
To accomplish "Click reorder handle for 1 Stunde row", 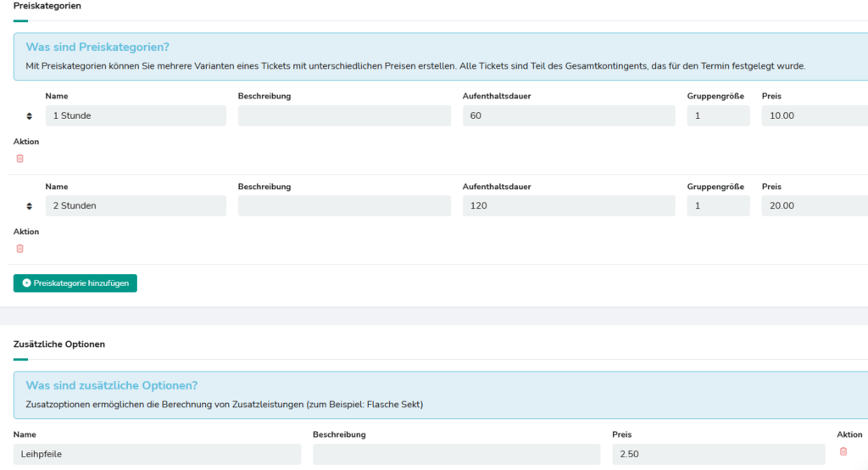I will [x=30, y=116].
